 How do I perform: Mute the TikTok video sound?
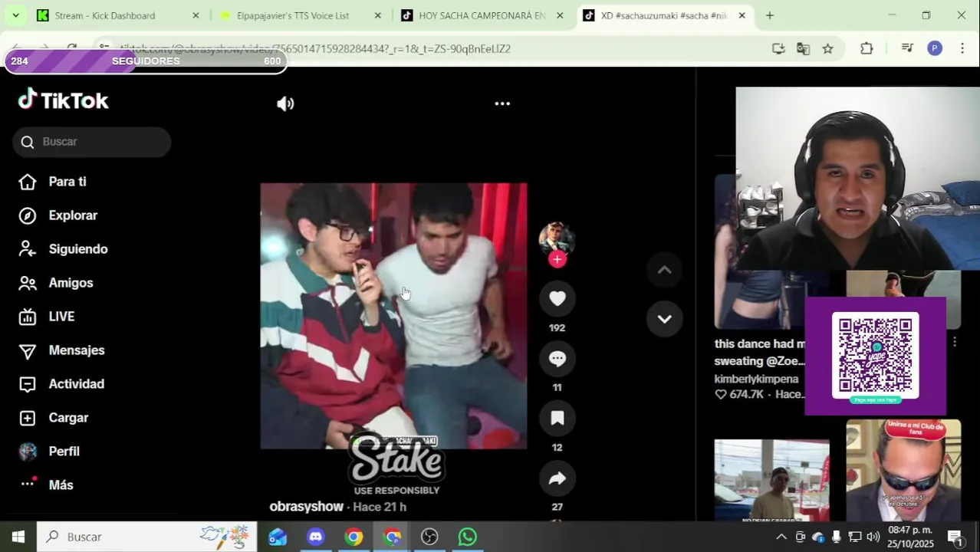click(285, 103)
